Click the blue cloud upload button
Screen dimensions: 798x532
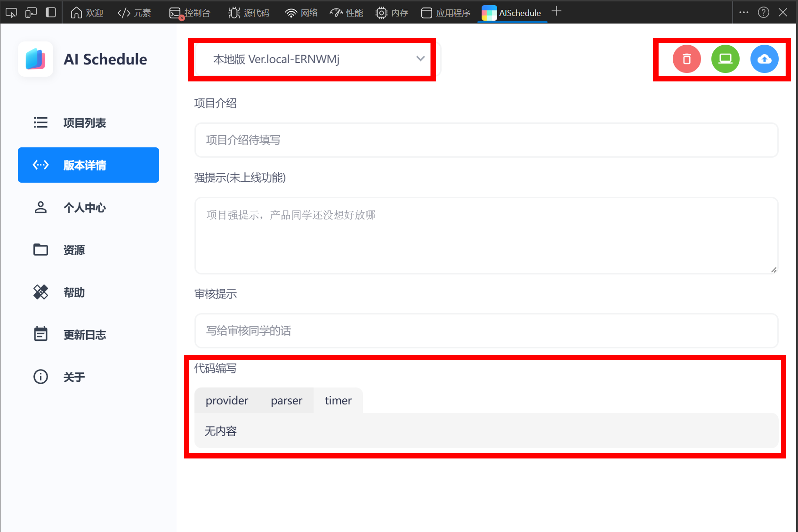coord(764,59)
